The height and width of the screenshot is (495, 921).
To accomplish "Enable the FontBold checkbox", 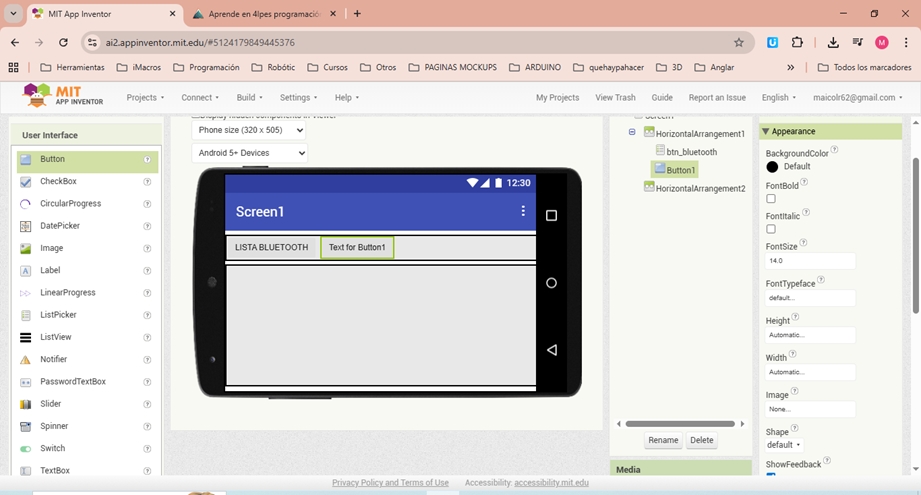I will 771,199.
